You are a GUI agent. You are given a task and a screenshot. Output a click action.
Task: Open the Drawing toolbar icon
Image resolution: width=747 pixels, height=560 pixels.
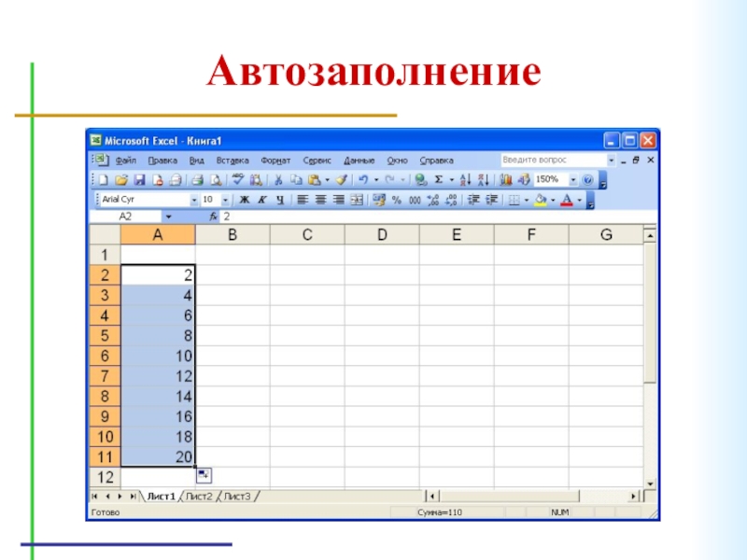point(524,180)
